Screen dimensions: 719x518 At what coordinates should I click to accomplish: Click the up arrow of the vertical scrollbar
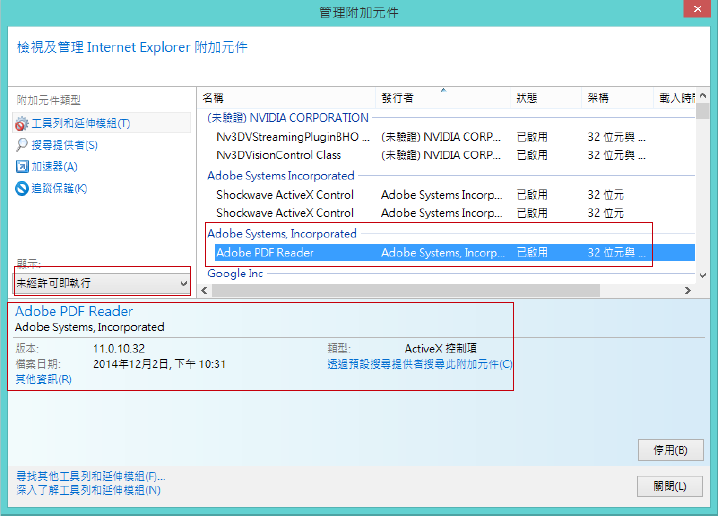click(702, 96)
